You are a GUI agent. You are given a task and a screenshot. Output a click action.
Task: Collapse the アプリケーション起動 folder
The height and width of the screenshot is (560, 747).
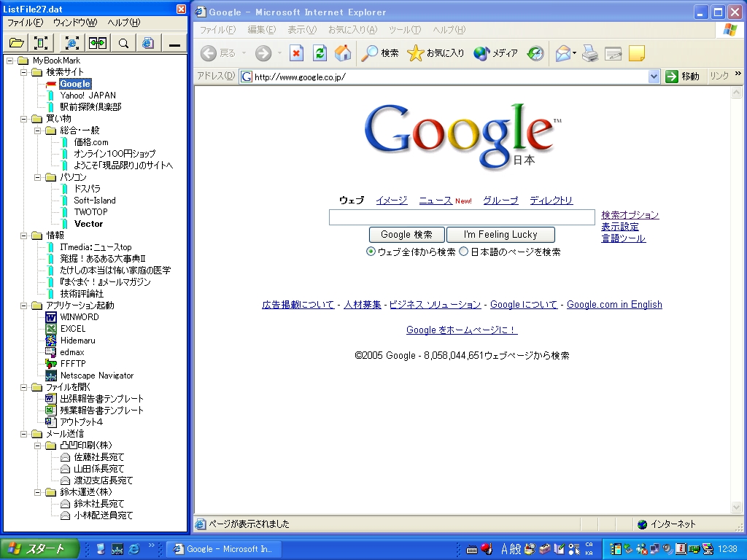[x=24, y=306]
